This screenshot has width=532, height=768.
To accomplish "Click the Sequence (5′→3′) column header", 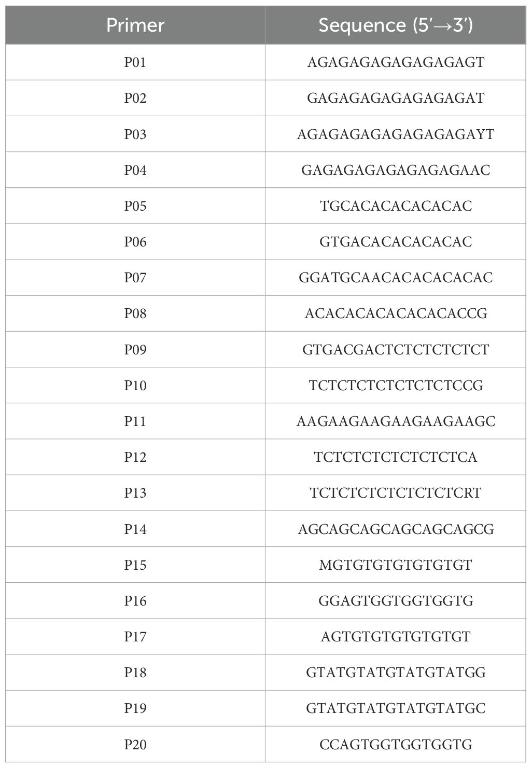I will click(x=395, y=25).
